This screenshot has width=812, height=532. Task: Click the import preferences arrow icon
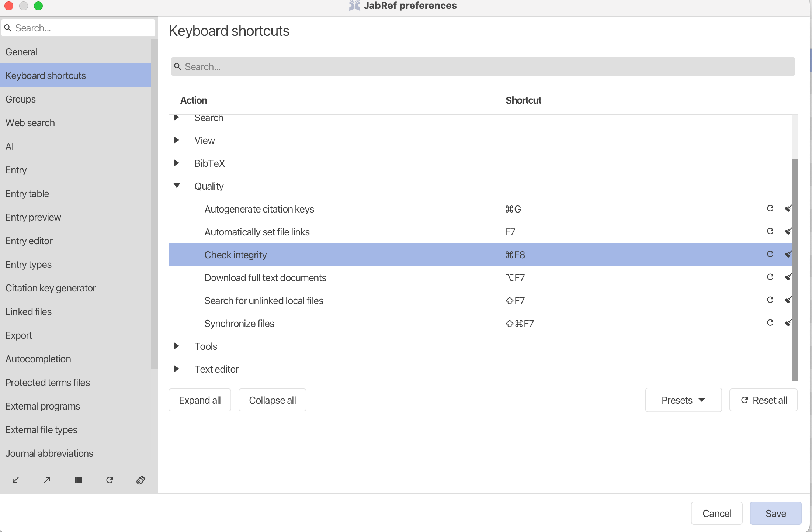click(x=15, y=480)
